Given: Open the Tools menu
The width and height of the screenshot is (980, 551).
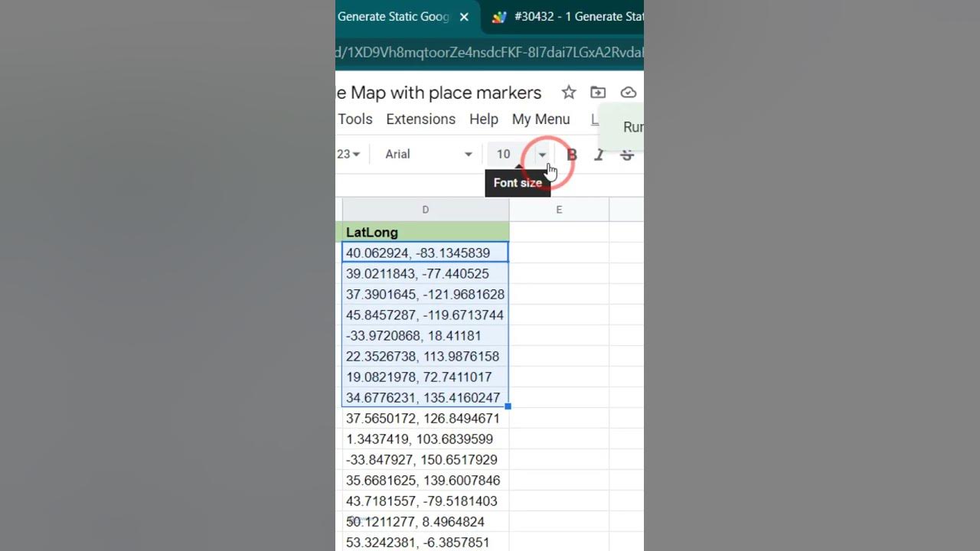Looking at the screenshot, I should coord(355,119).
